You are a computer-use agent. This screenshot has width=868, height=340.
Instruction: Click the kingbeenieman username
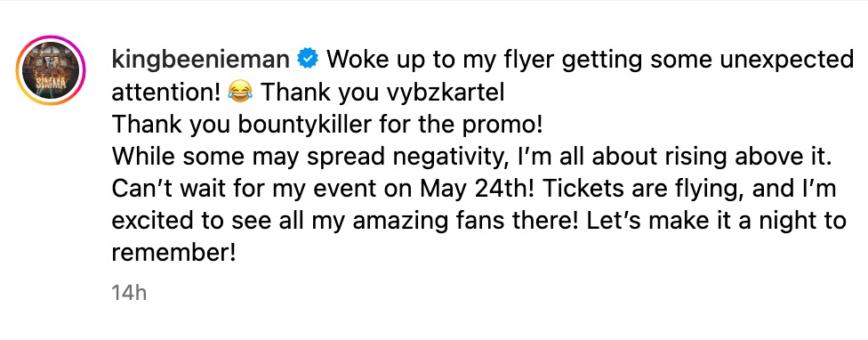click(201, 61)
